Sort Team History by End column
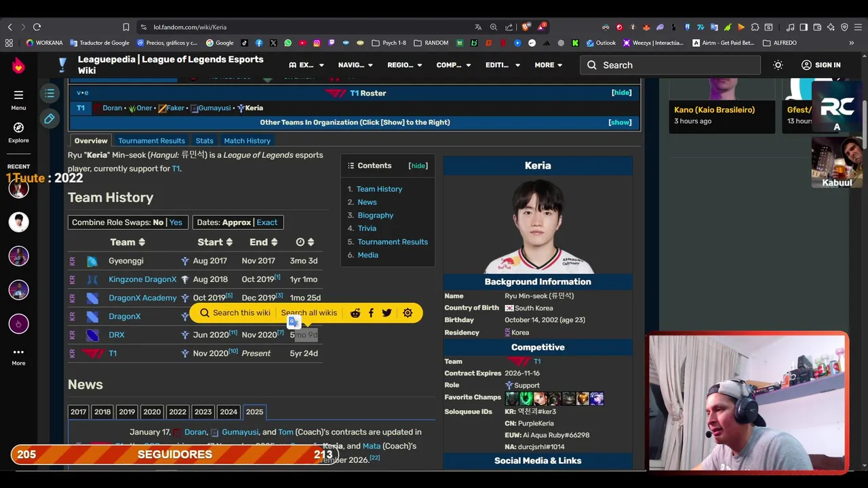Viewport: 868px width, 488px height. point(263,242)
